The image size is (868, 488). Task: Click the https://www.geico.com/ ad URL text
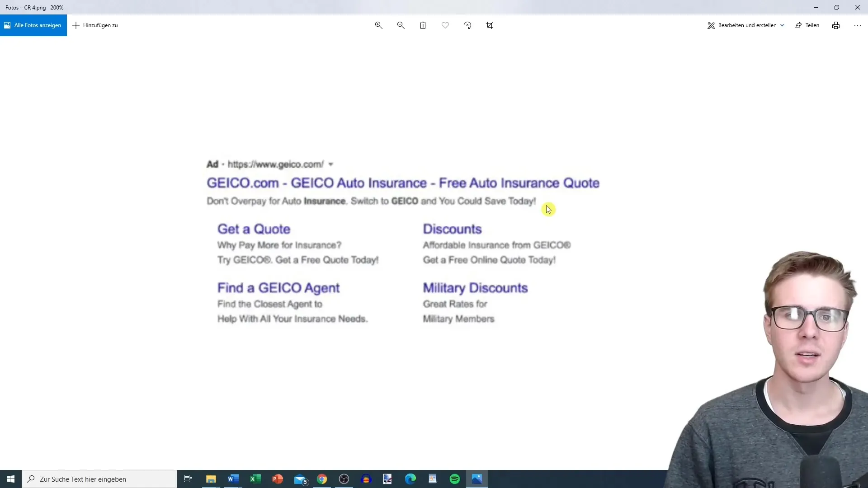276,164
